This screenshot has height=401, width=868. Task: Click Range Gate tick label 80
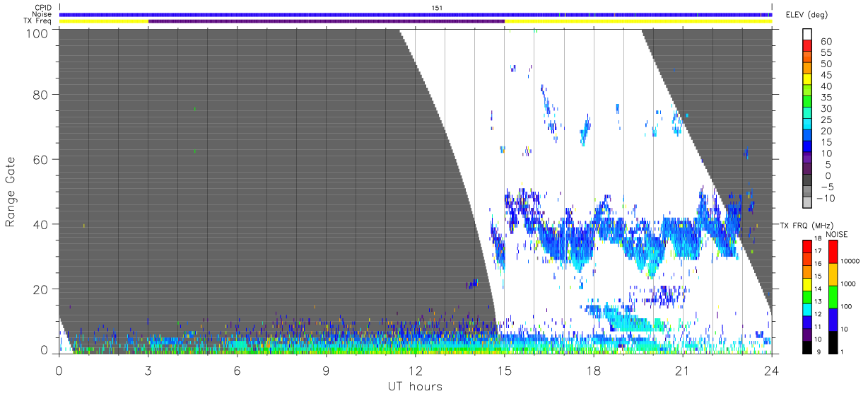[42, 95]
